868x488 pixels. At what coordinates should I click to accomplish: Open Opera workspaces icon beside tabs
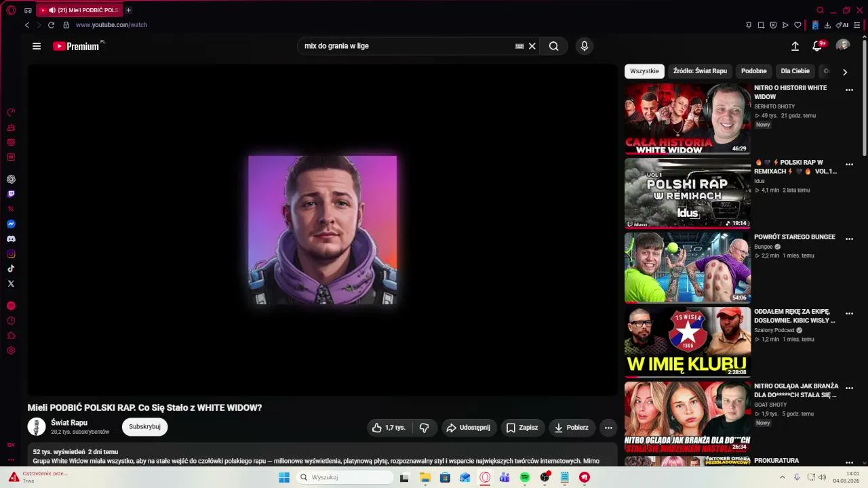(28, 10)
